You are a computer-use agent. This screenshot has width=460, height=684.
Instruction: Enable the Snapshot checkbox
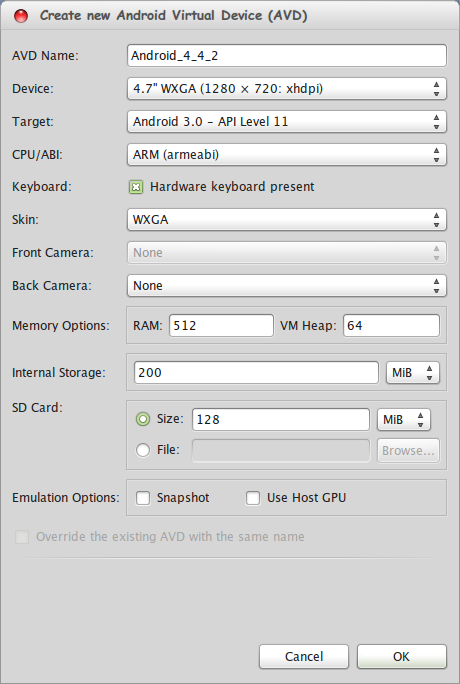coord(143,498)
